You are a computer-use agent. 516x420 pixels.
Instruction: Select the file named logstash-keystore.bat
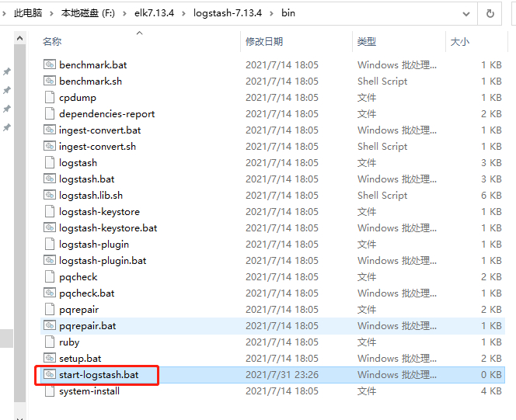(x=108, y=228)
